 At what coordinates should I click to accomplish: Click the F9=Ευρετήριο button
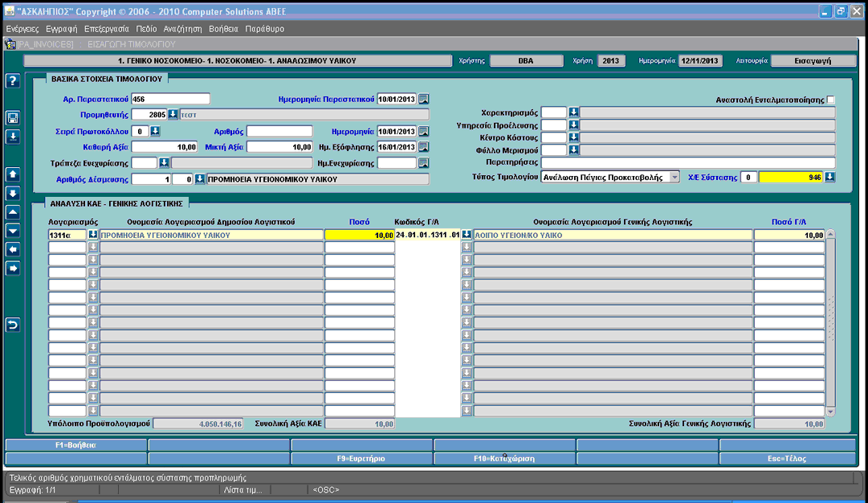click(x=361, y=459)
